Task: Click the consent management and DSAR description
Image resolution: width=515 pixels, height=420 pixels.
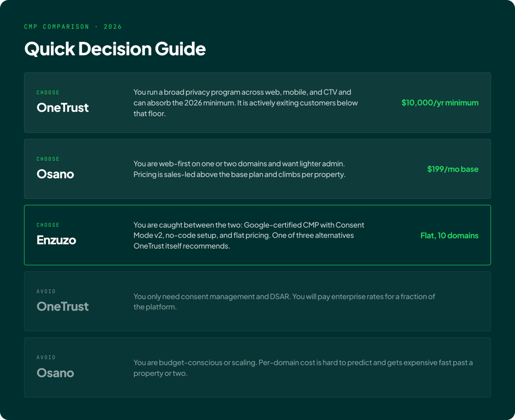Action: click(284, 302)
